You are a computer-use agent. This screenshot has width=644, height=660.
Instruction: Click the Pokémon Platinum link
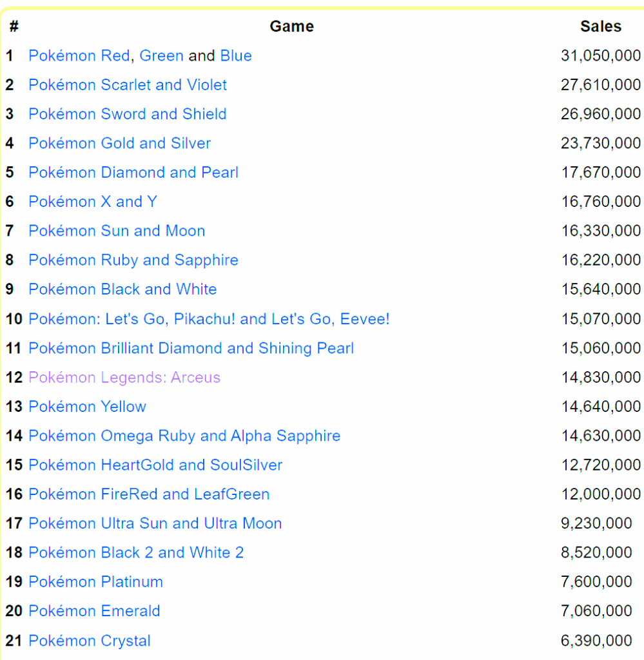click(95, 581)
